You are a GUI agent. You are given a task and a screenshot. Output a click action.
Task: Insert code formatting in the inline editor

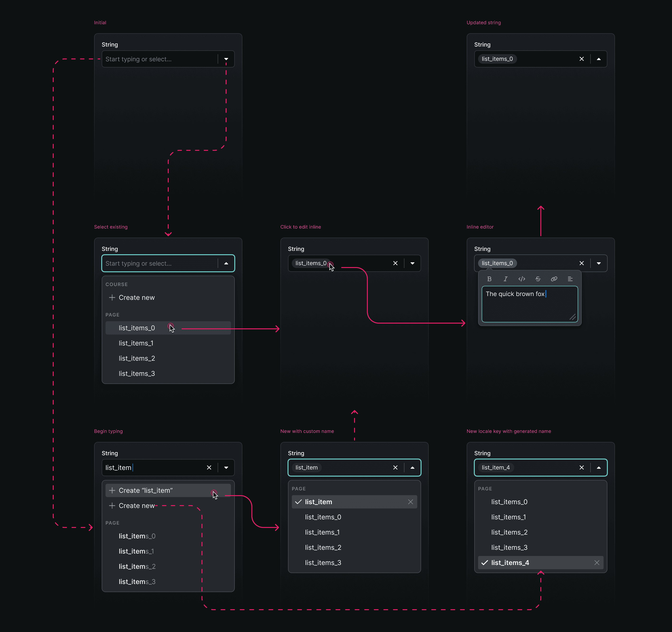tap(522, 279)
